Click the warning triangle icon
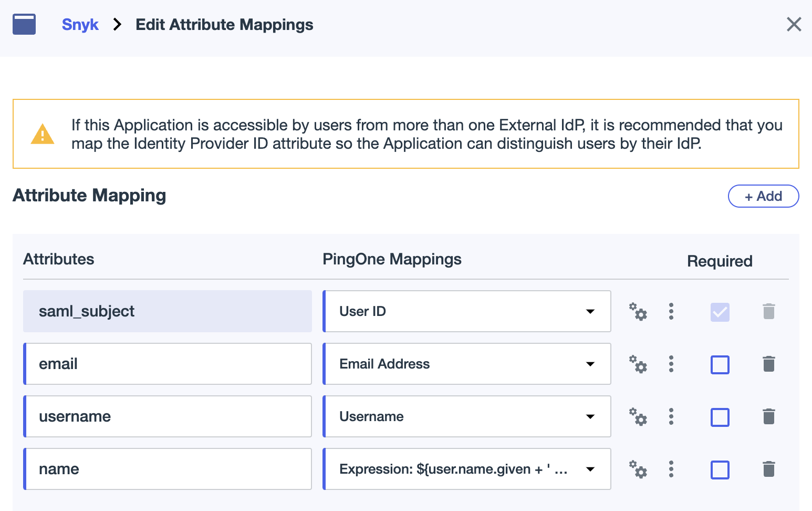Image resolution: width=812 pixels, height=511 pixels. [x=42, y=134]
